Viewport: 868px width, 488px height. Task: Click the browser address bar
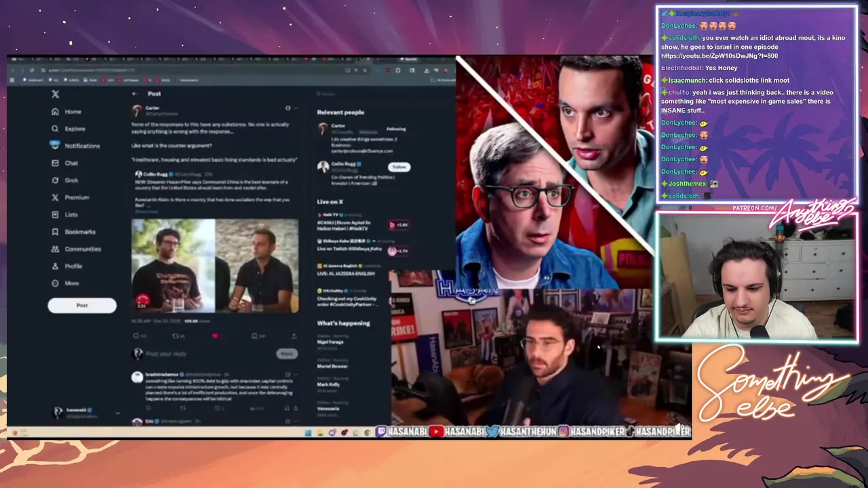pos(190,70)
